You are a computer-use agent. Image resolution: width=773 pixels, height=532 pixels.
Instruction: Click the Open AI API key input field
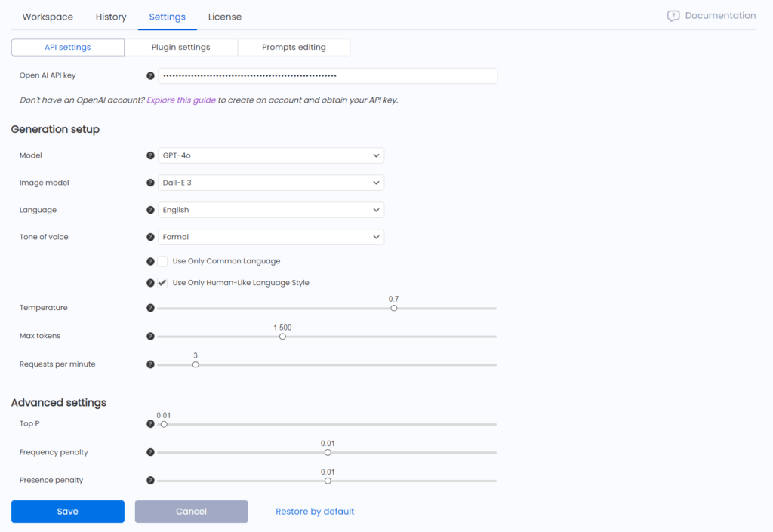coord(328,76)
